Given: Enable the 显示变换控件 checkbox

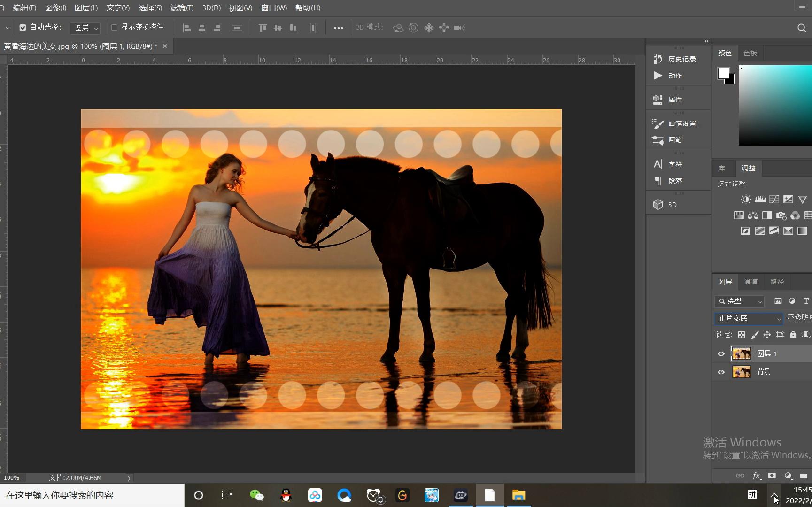Looking at the screenshot, I should pos(114,28).
